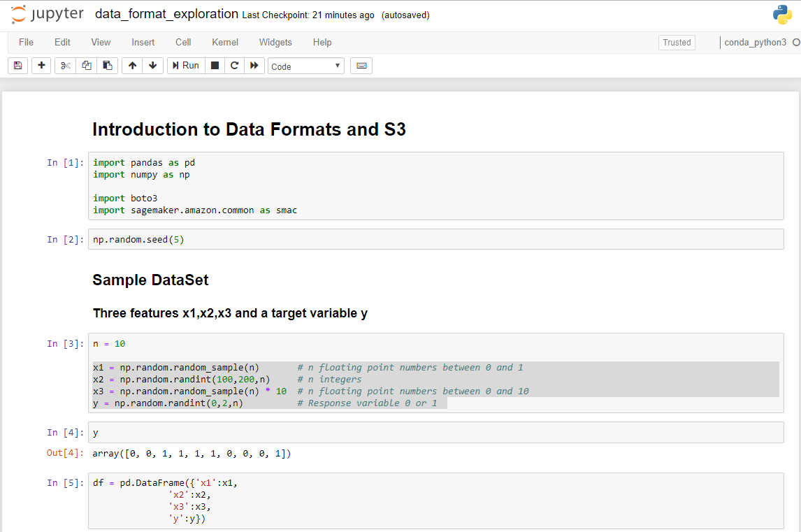Click the In [5] prompt label
Image resolution: width=801 pixels, height=532 pixels.
(66, 482)
